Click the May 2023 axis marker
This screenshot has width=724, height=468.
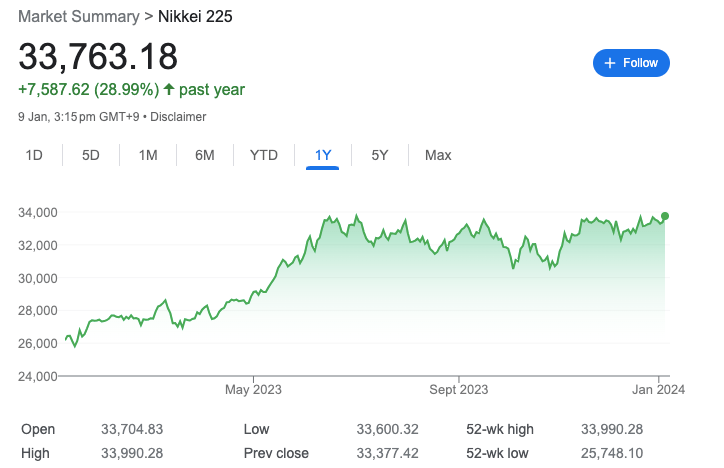253,390
